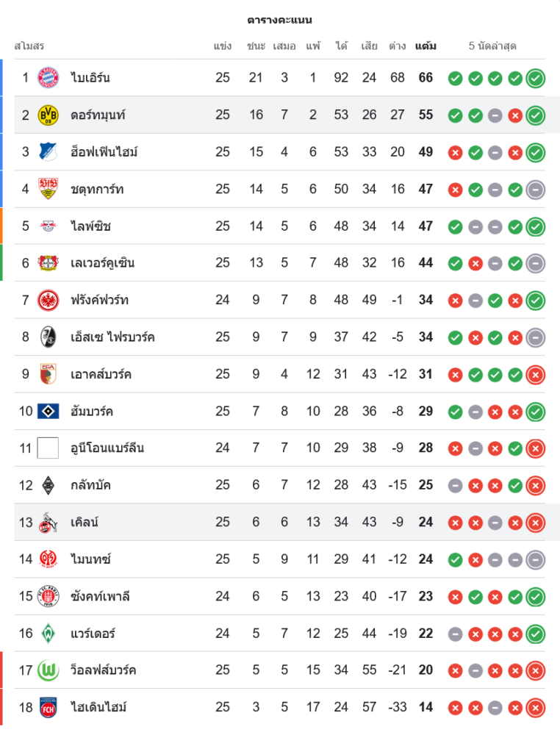
Task: Click the ชนะ wins column header
Action: 256,46
